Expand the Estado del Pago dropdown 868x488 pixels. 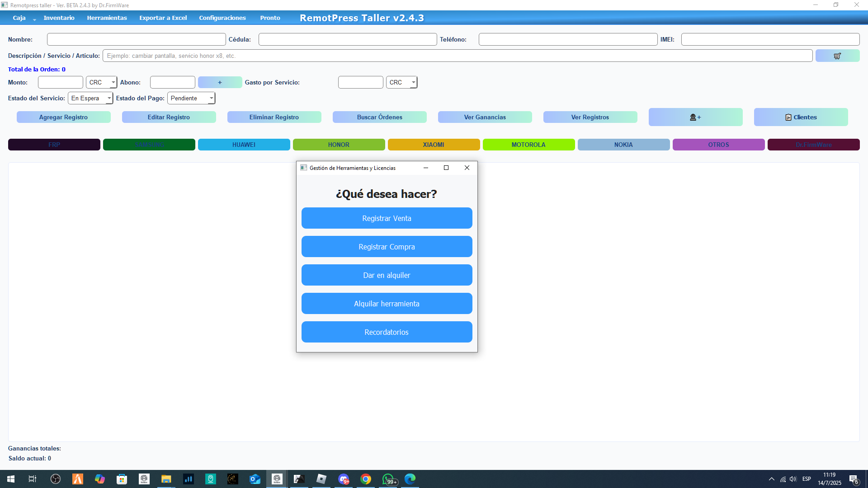(211, 98)
